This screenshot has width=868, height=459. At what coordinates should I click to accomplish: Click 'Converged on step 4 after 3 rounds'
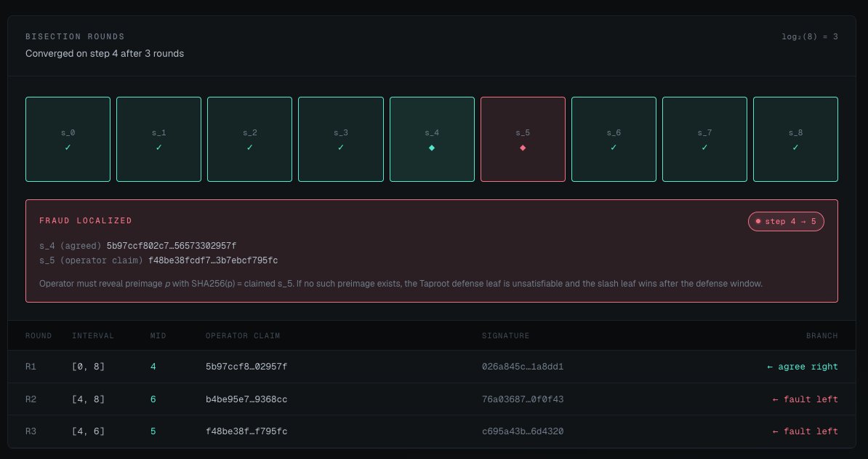[x=105, y=54]
